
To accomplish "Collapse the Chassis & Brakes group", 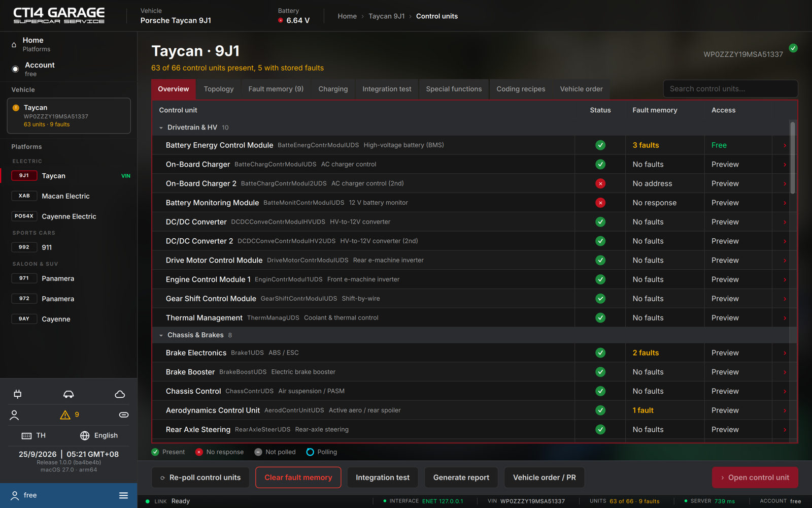I will click(x=161, y=335).
